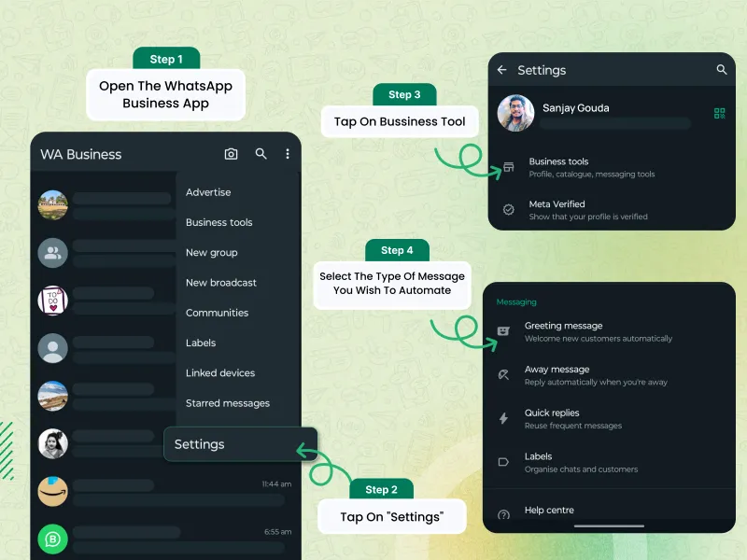Tap the back arrow on Settings
The height and width of the screenshot is (560, 747).
coord(500,69)
